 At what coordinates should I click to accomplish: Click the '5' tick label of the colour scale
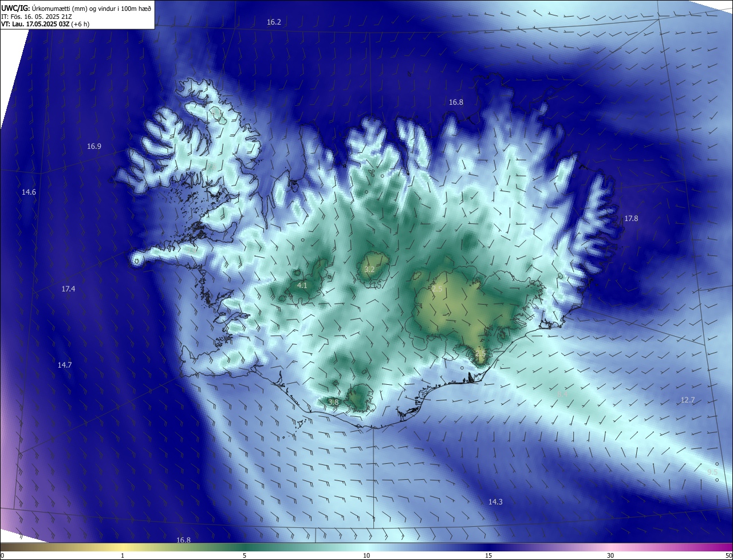coord(245,555)
